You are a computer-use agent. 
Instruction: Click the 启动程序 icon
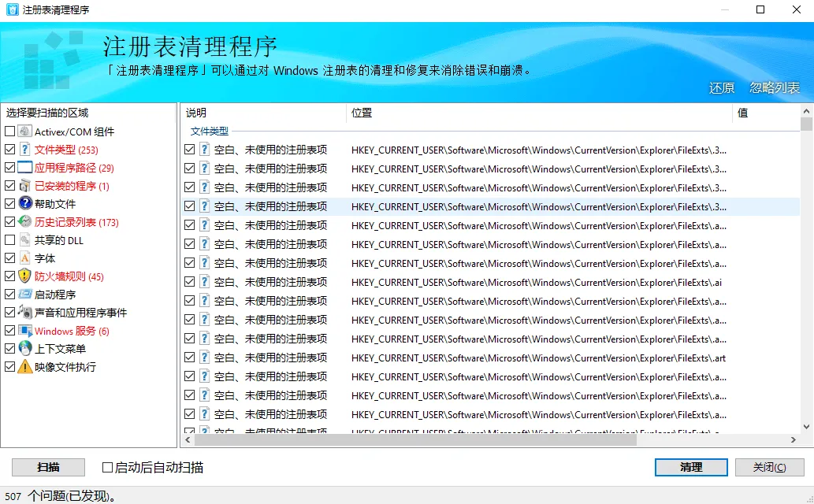pos(25,294)
